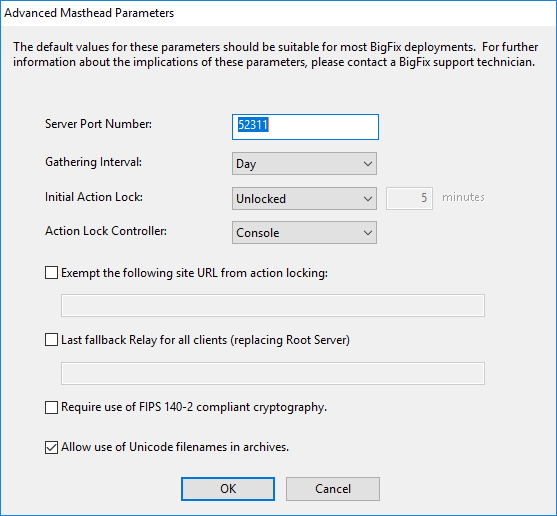Confirm with the OK button

coord(228,489)
